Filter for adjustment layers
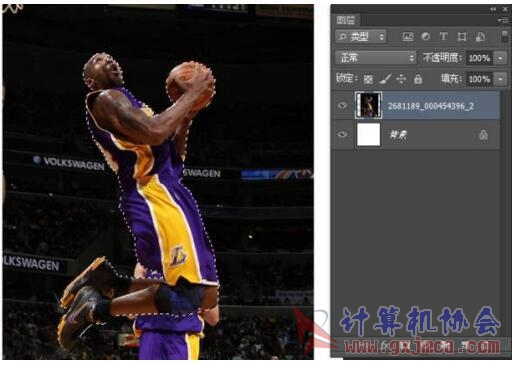This screenshot has width=515, height=365. 425,37
